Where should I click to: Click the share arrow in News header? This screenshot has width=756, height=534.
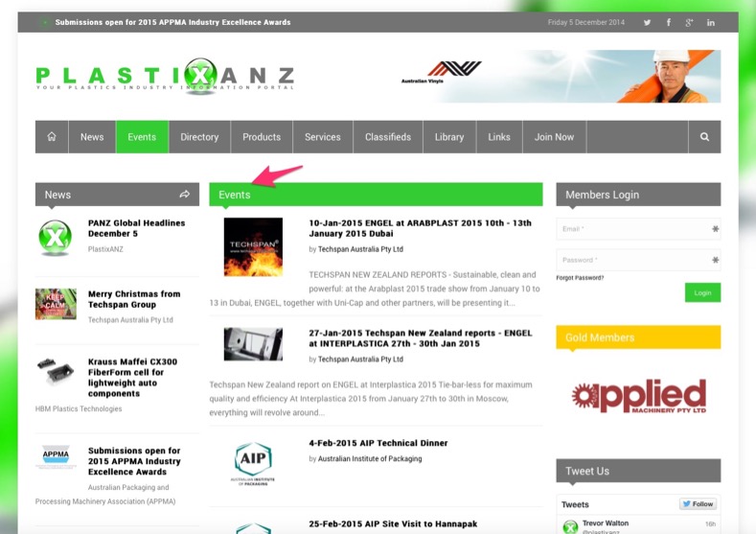click(184, 195)
